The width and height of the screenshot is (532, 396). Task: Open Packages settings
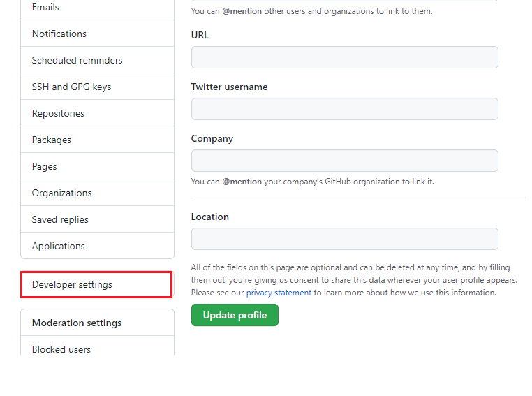(x=97, y=140)
